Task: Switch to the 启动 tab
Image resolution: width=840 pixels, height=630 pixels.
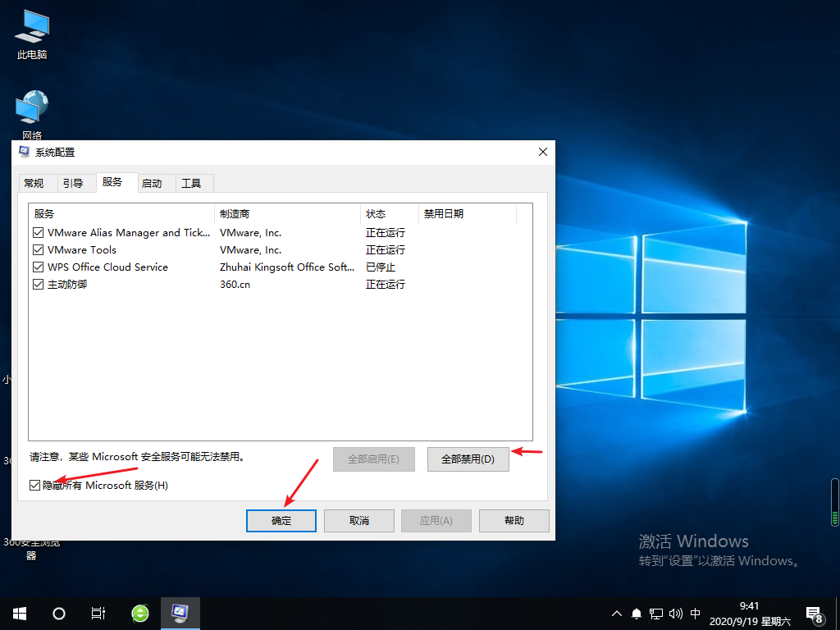Action: pyautogui.click(x=154, y=182)
